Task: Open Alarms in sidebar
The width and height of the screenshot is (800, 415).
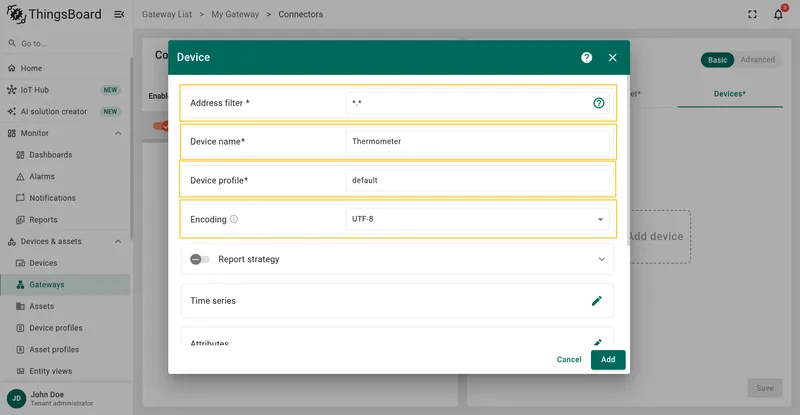Action: 65,177
